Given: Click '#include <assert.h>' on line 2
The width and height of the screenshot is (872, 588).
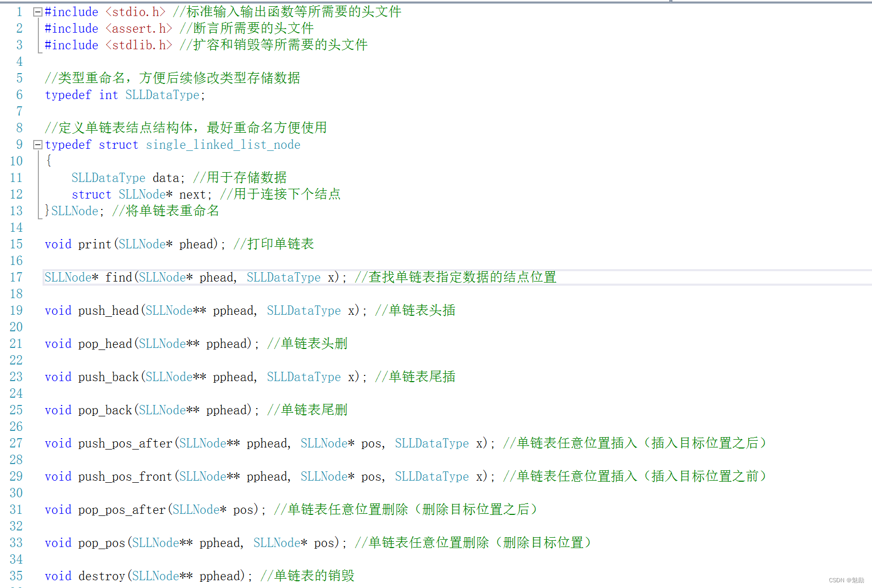Looking at the screenshot, I should 108,29.
